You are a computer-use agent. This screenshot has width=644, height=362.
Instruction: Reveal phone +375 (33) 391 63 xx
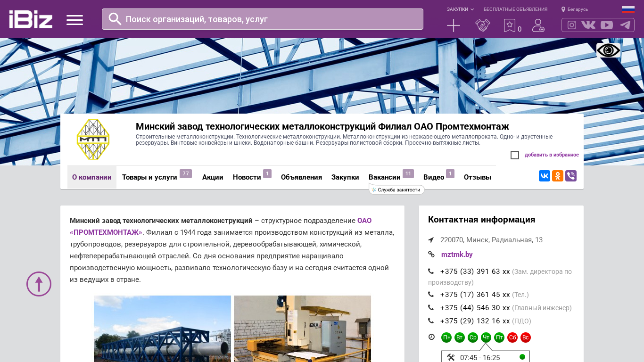[475, 271]
